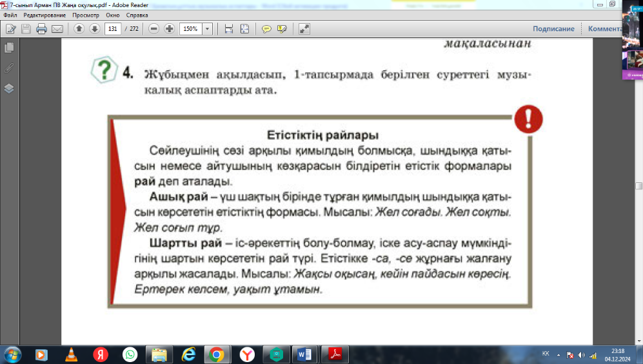
Task: Show attachments paperclip panel
Action: tap(9, 68)
